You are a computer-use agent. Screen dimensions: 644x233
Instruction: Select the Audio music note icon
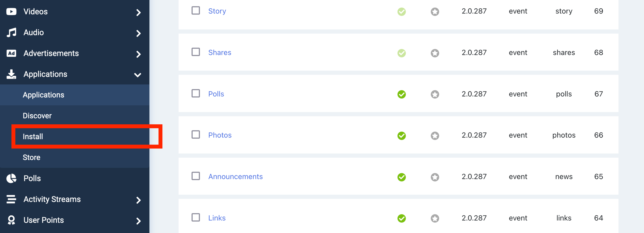[x=11, y=32]
